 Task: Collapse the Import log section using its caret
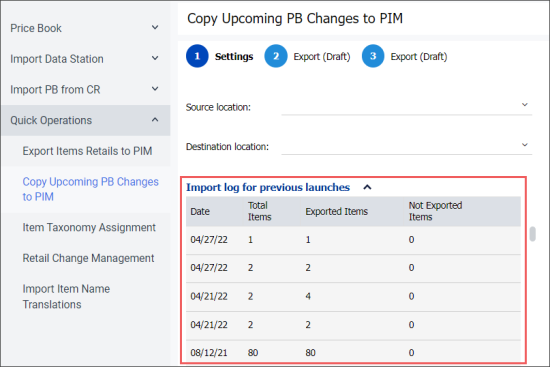[367, 187]
